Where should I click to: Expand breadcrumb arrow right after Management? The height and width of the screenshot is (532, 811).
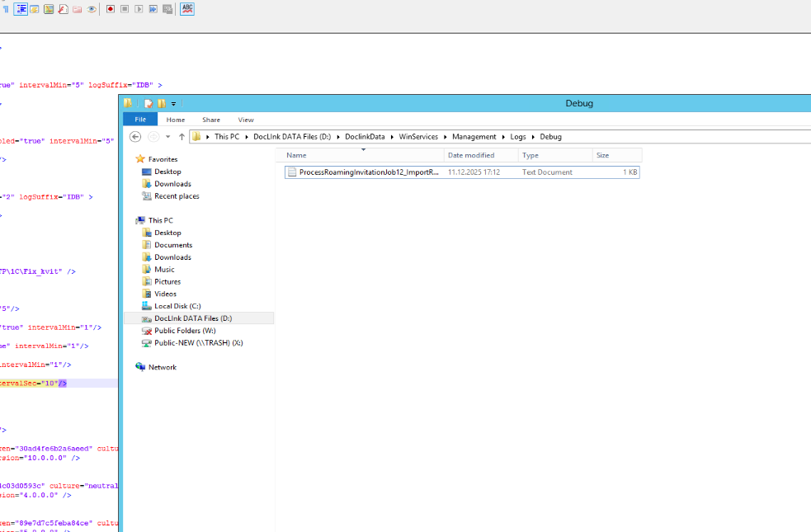503,137
